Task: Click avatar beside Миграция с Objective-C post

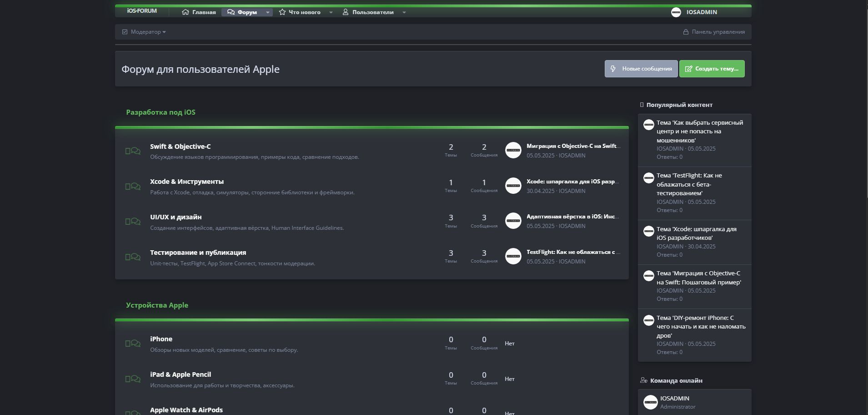Action: click(513, 151)
